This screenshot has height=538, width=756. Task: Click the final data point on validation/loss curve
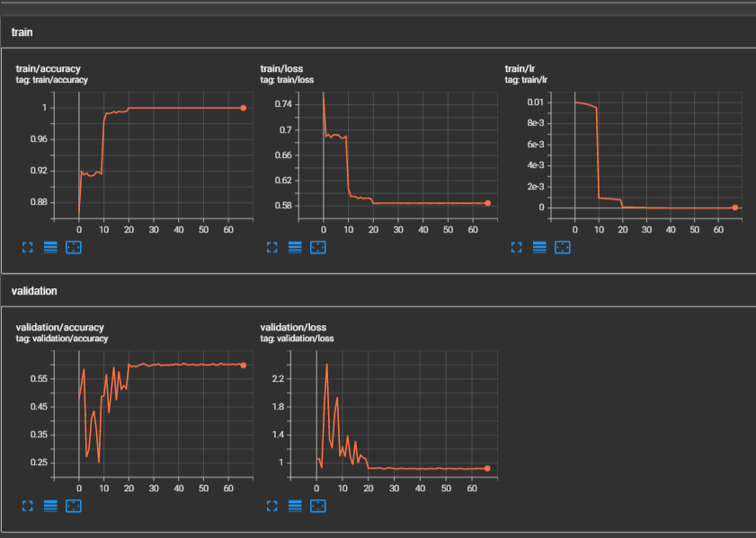coord(487,468)
